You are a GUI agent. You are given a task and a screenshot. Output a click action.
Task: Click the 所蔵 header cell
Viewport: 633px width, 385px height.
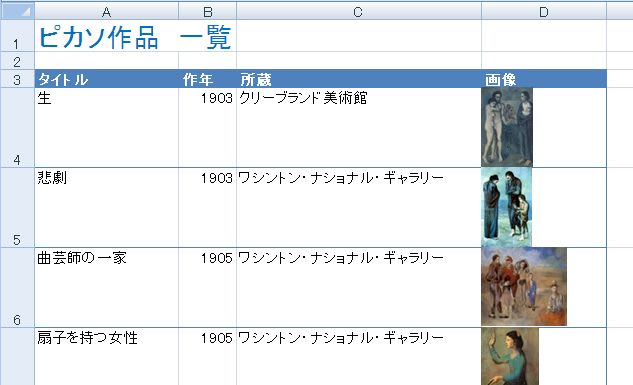pos(358,79)
